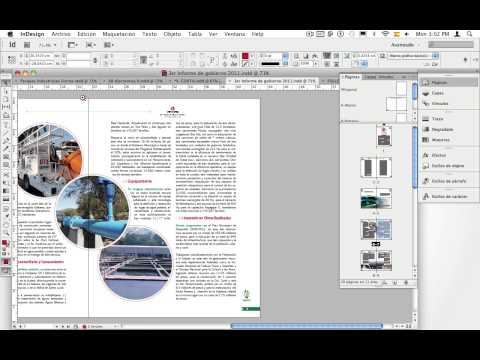Open the view options dropdown

73,45
